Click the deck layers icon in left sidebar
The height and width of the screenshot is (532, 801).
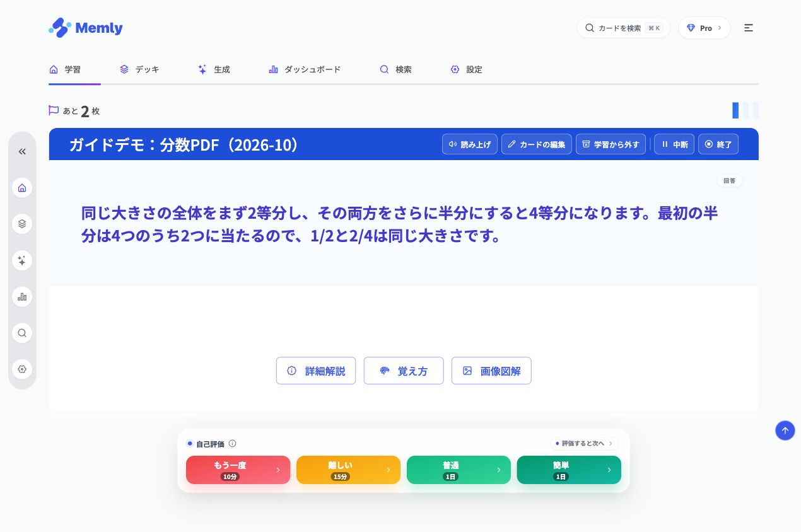(x=22, y=224)
